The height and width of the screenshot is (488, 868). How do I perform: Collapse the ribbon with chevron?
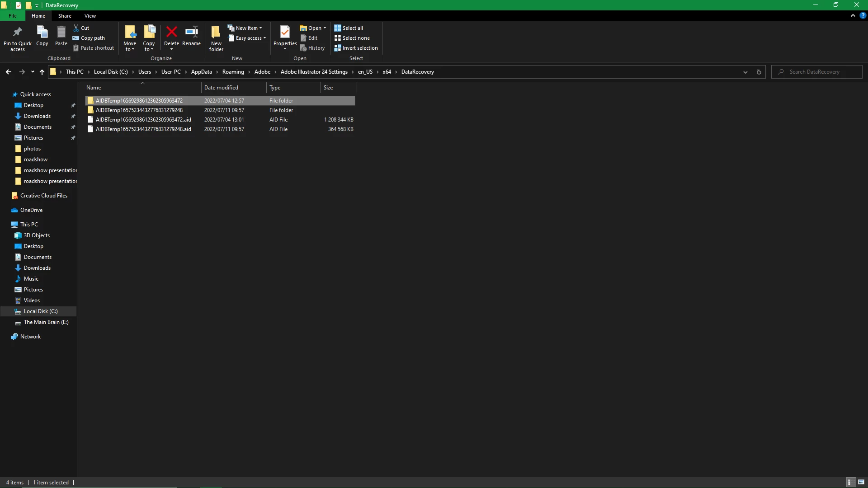tap(853, 15)
